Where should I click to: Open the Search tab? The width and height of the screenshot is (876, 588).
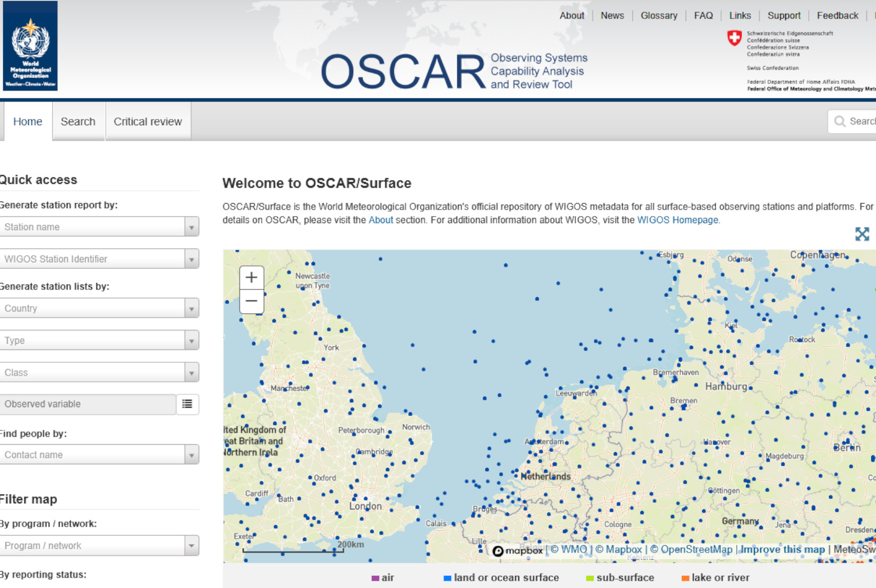coord(78,122)
